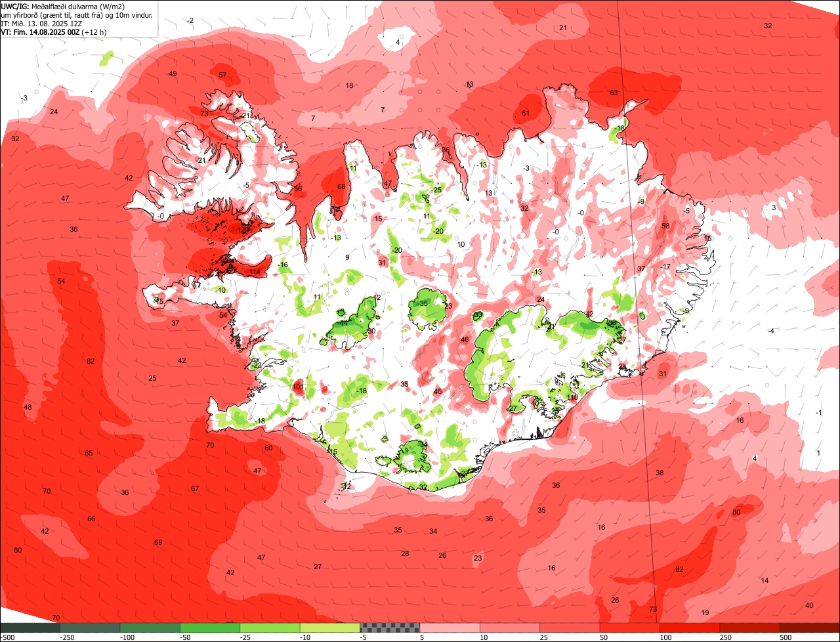
Task: Click the negative value '-35' on the central glacier
Action: click(423, 303)
